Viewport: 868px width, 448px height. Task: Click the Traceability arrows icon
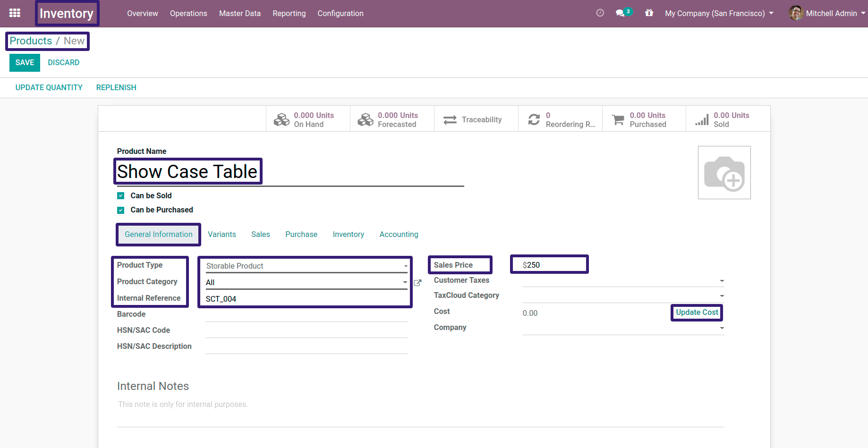click(450, 120)
